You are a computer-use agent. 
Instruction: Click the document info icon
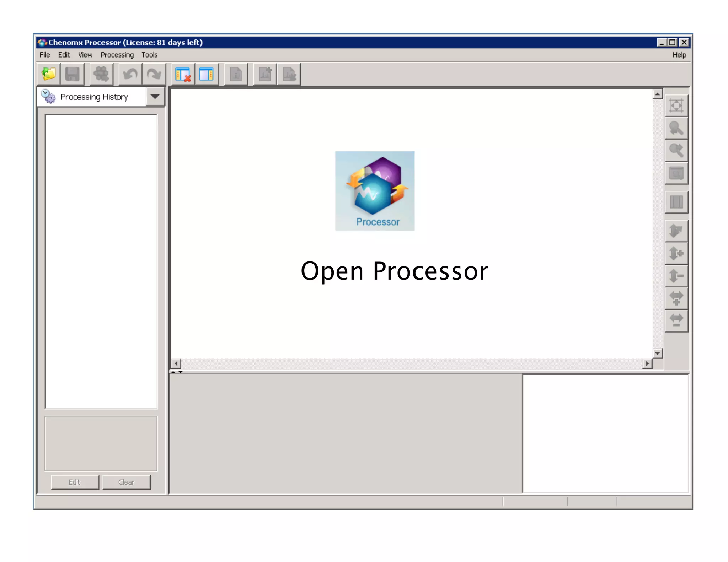(x=236, y=74)
